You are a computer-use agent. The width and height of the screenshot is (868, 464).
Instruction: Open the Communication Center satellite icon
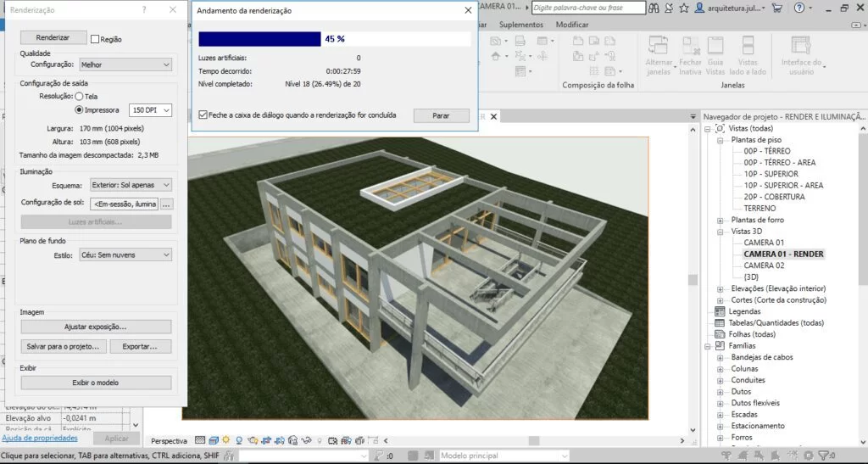point(670,8)
